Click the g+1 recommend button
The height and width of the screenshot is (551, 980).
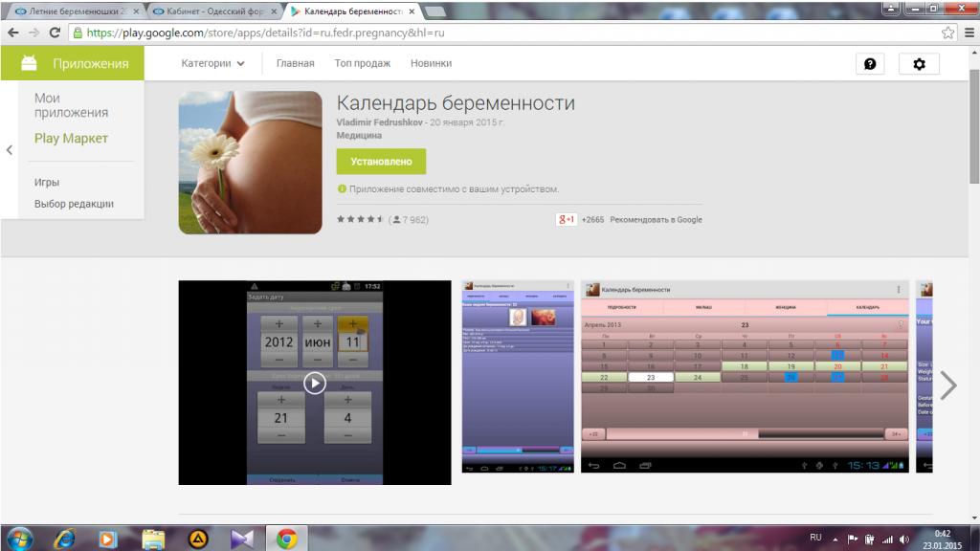click(567, 219)
